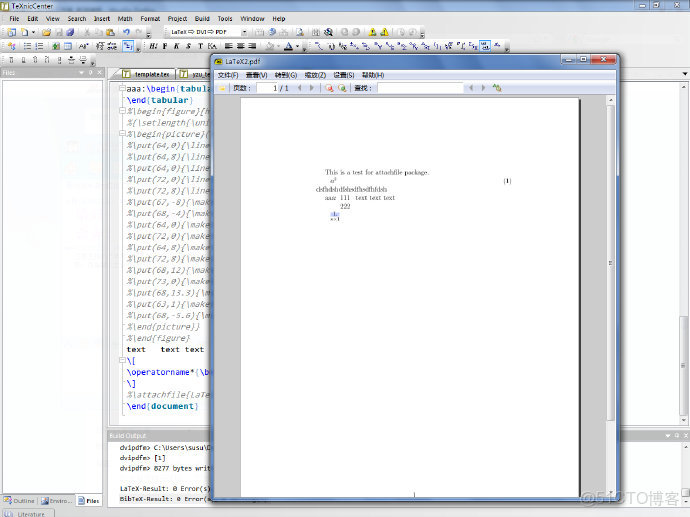Open the font color dropdown arrow
The height and width of the screenshot is (517, 690).
click(298, 46)
